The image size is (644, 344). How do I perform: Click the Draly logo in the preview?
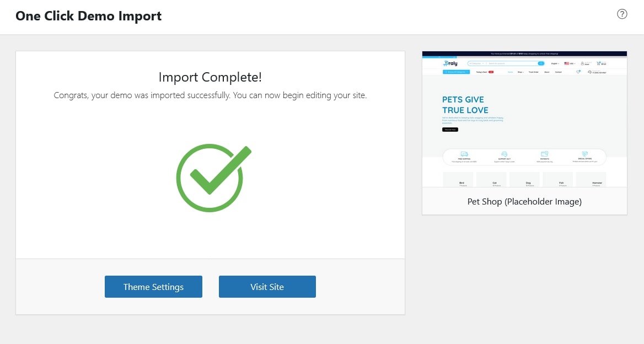449,63
